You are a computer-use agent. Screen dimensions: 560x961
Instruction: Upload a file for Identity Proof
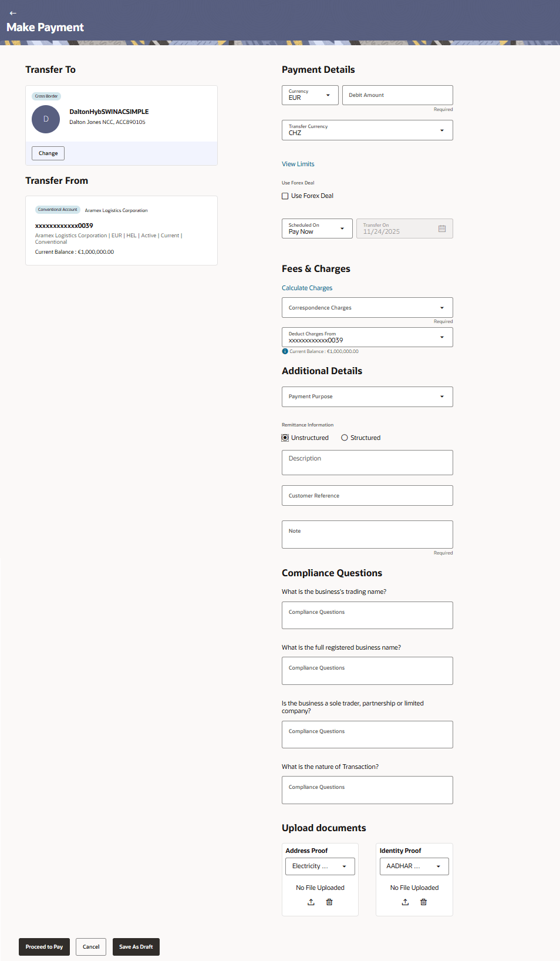[405, 902]
